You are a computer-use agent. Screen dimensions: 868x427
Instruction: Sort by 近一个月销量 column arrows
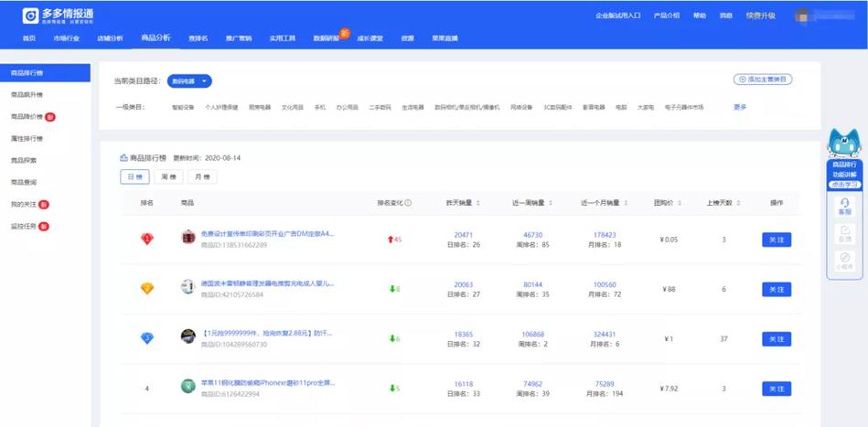click(627, 203)
